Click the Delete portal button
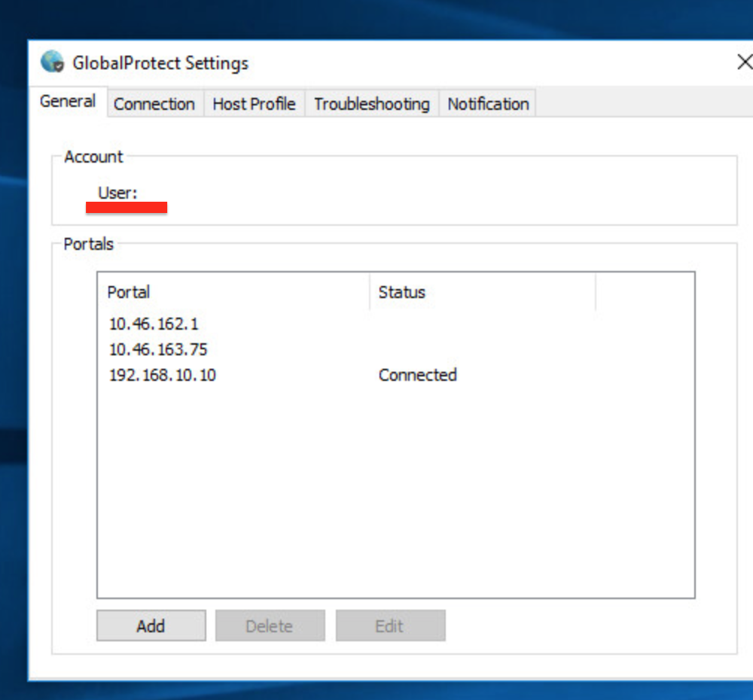 coord(270,625)
